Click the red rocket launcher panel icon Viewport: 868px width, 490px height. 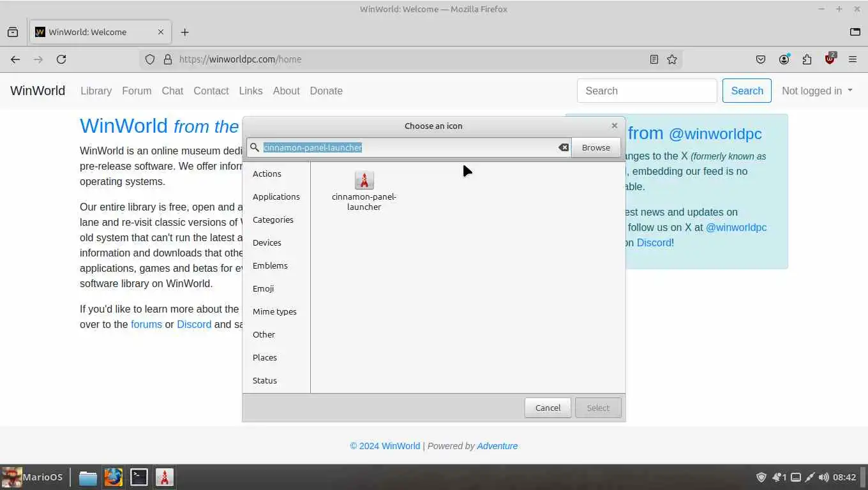[165, 477]
